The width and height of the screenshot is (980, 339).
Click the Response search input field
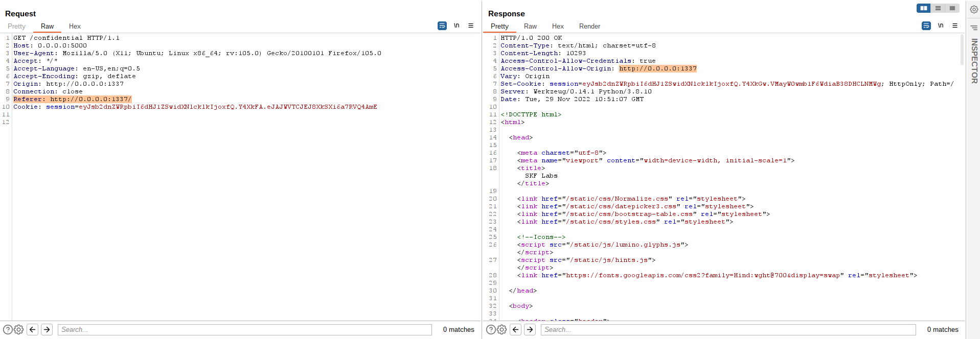[728, 330]
